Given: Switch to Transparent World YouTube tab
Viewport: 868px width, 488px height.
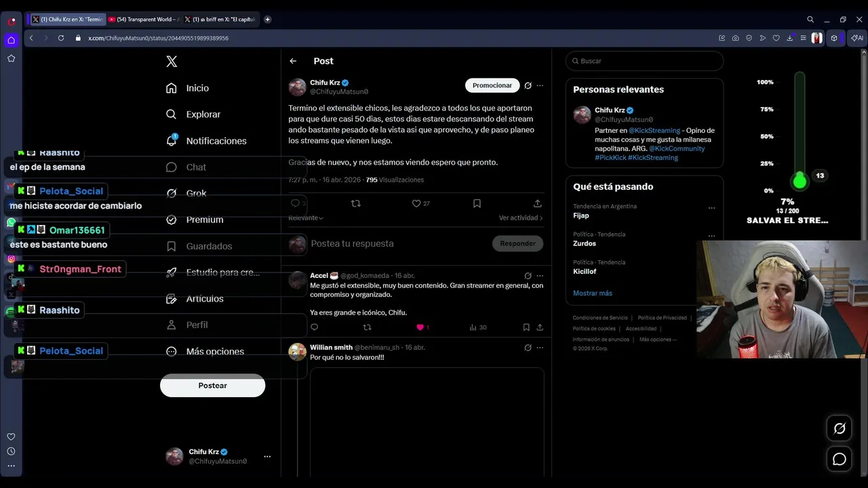Looking at the screenshot, I should tap(143, 20).
